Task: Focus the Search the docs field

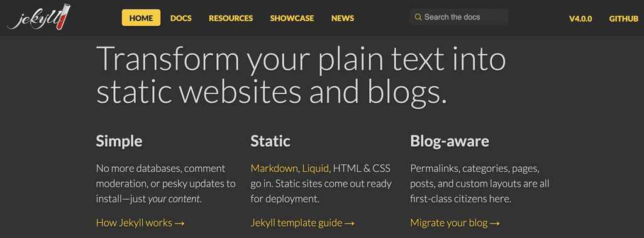Action: (458, 17)
